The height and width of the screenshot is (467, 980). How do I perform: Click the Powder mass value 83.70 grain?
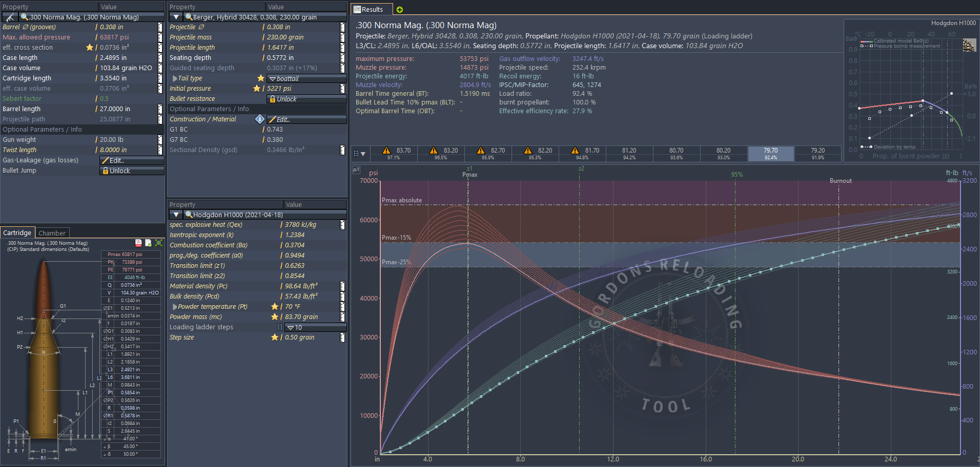(x=301, y=317)
